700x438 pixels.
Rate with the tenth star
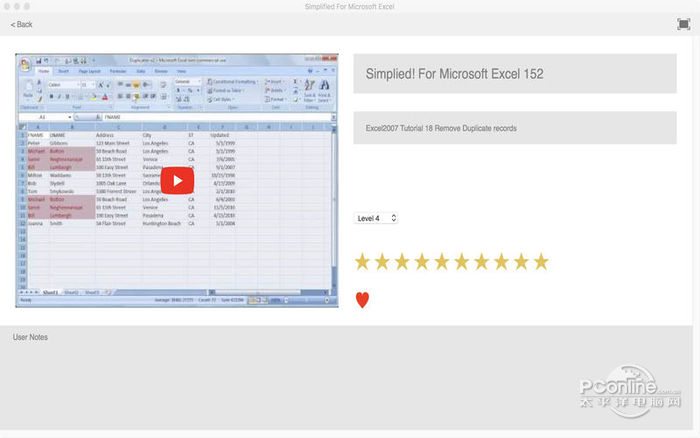541,262
